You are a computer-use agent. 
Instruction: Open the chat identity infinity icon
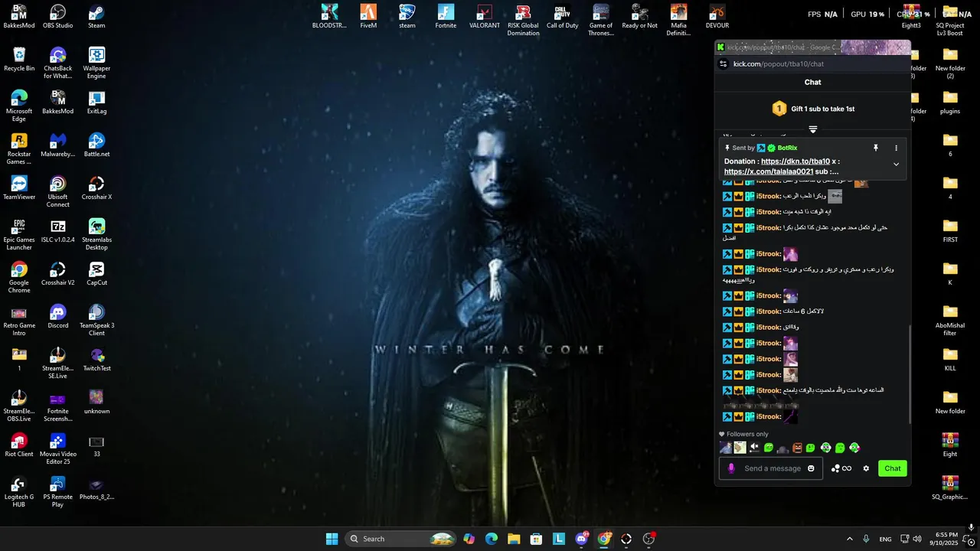[x=847, y=468]
